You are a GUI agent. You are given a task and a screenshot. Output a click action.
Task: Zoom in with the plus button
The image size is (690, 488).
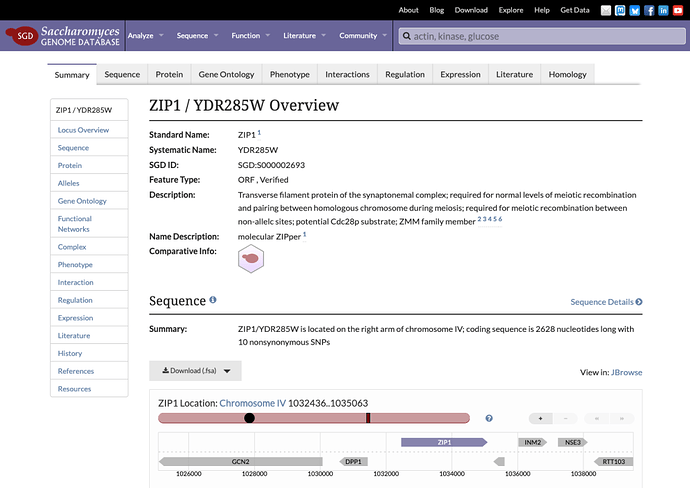(540, 418)
